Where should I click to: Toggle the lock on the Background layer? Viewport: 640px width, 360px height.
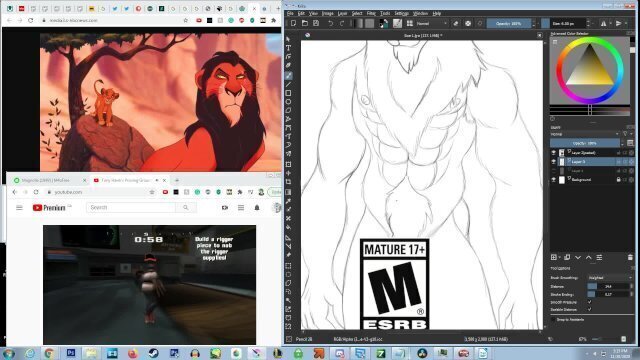tap(618, 180)
